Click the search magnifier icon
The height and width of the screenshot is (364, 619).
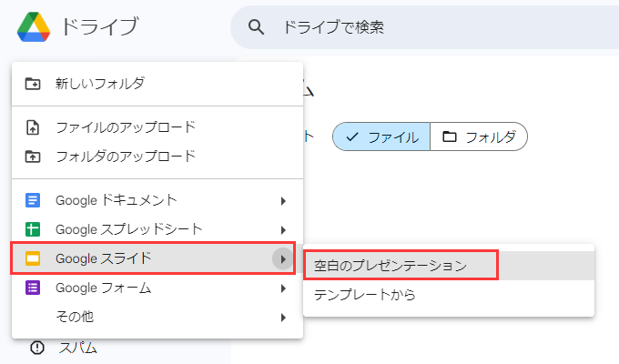pyautogui.click(x=256, y=27)
